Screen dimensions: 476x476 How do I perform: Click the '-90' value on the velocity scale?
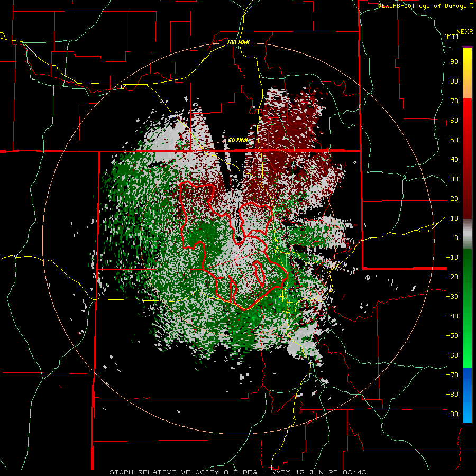pyautogui.click(x=452, y=414)
